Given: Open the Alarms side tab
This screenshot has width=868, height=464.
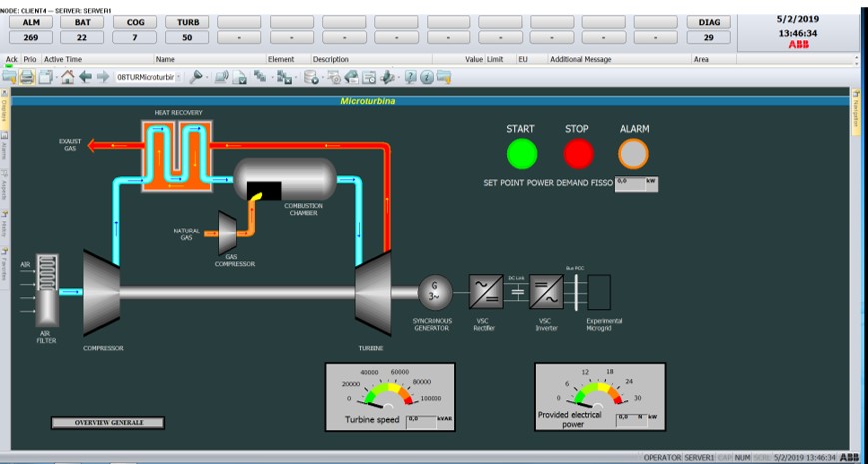Looking at the screenshot, I should tap(4, 150).
